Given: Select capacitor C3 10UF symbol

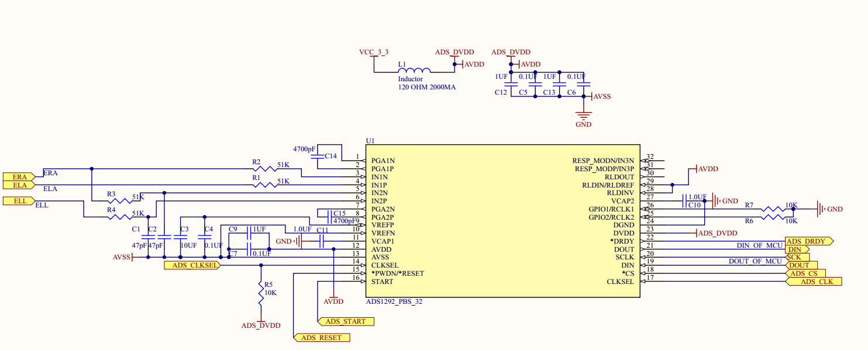Looking at the screenshot, I should click(x=181, y=237).
